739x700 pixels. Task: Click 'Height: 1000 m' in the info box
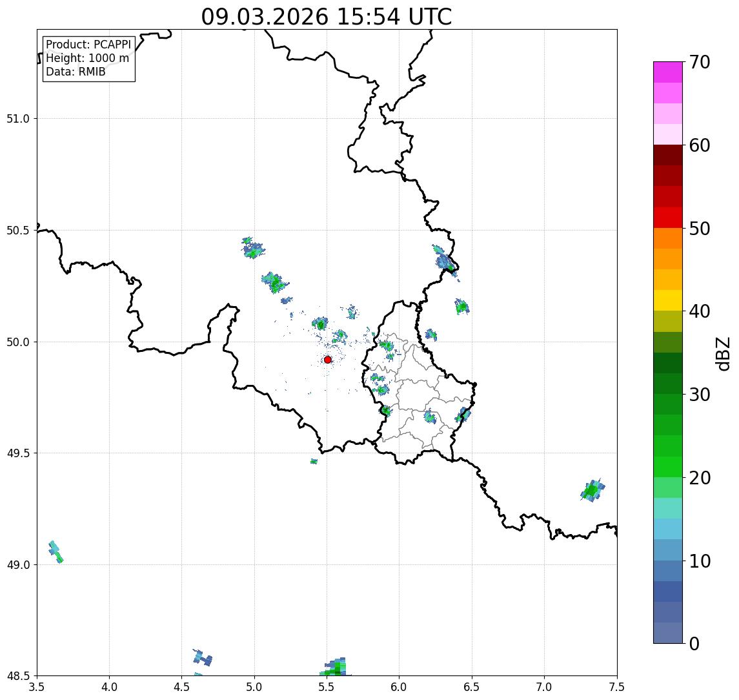point(87,58)
